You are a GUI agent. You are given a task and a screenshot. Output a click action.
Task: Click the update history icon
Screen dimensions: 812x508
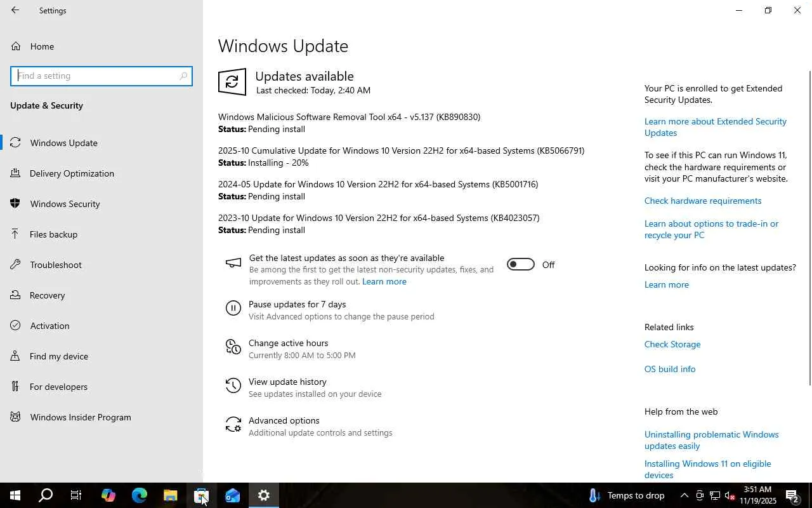233,385
